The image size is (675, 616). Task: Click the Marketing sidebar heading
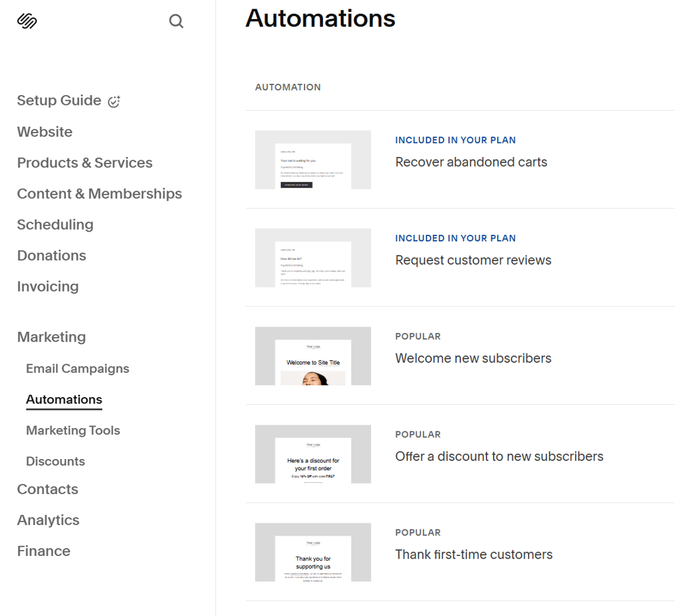pos(51,337)
